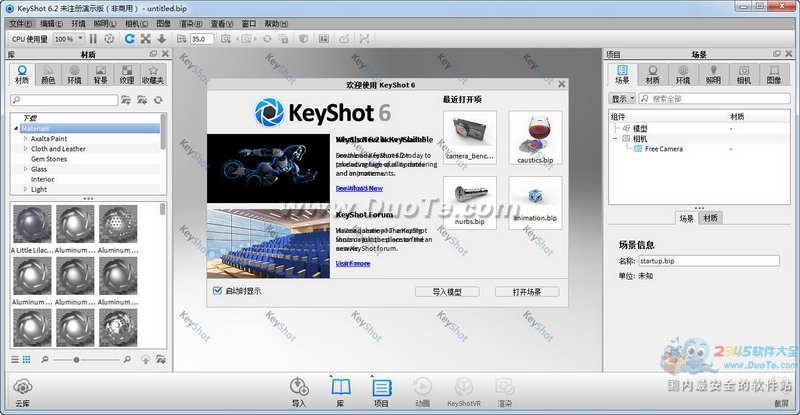
Task: Open the 环境 library tab
Action: coord(74,75)
